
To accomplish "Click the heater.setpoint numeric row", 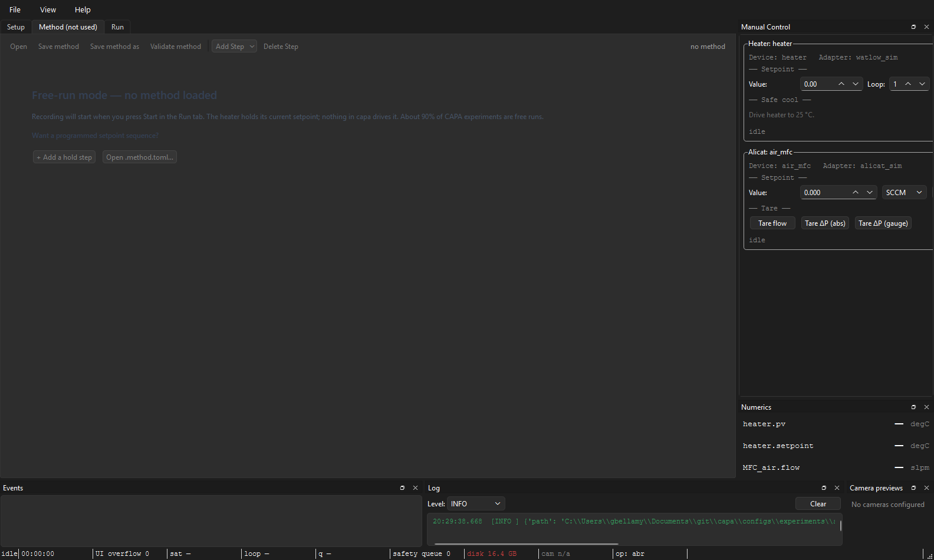I will (x=836, y=446).
